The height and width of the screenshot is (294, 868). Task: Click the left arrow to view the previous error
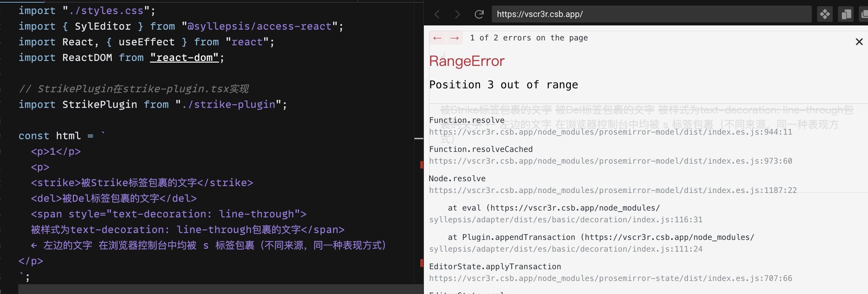tap(437, 38)
